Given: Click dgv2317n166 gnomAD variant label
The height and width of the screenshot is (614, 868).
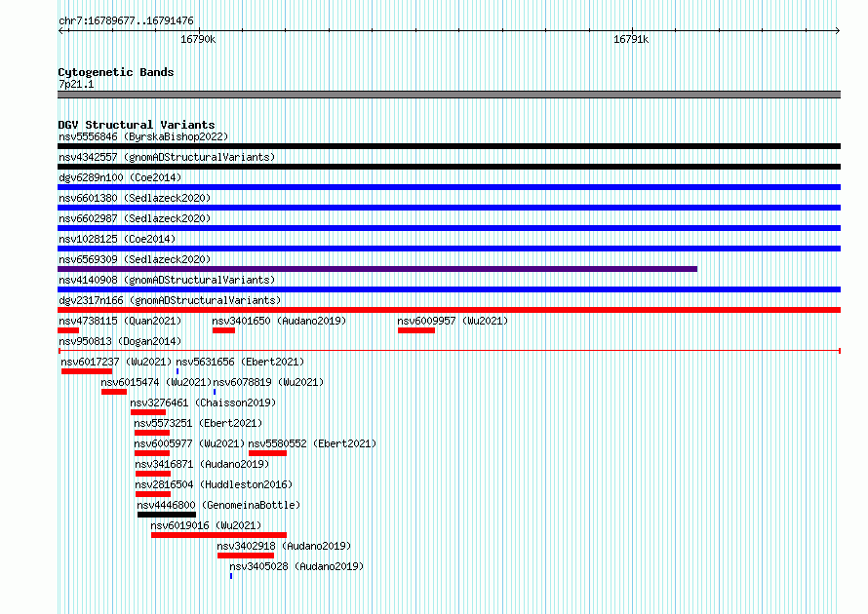Looking at the screenshot, I should point(170,300).
